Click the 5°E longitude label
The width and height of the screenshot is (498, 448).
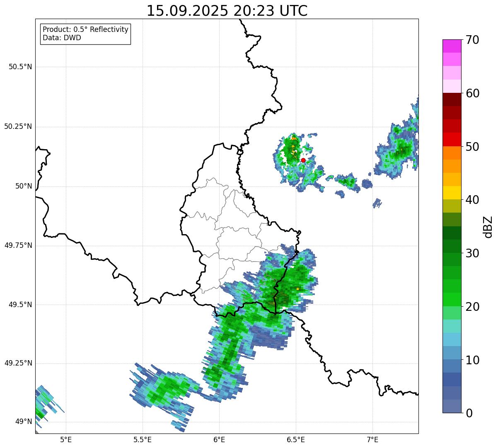pyautogui.click(x=66, y=440)
